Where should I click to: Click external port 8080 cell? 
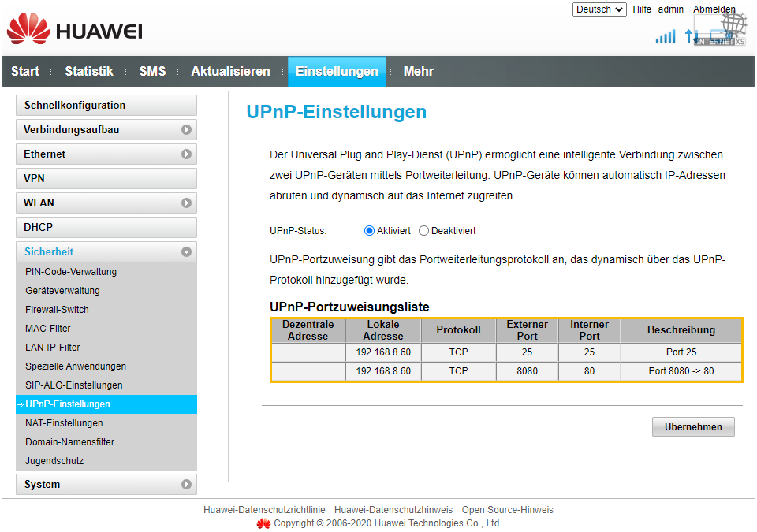[528, 371]
